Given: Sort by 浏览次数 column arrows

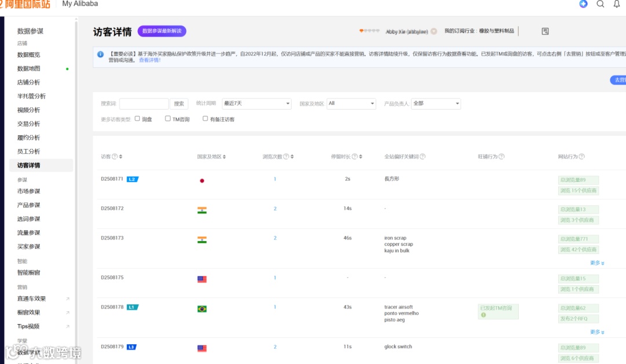Looking at the screenshot, I should click(292, 156).
